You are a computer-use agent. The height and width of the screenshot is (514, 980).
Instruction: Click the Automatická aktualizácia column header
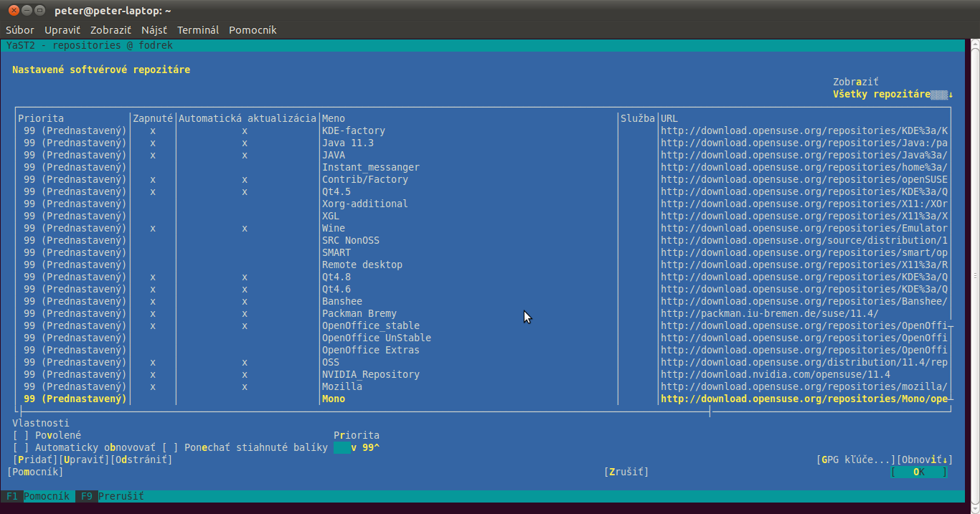click(x=248, y=118)
